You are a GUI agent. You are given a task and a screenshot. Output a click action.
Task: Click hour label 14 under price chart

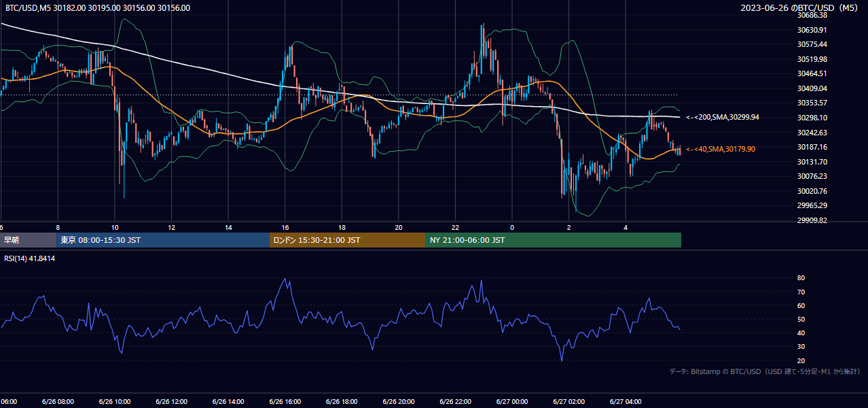click(x=228, y=228)
